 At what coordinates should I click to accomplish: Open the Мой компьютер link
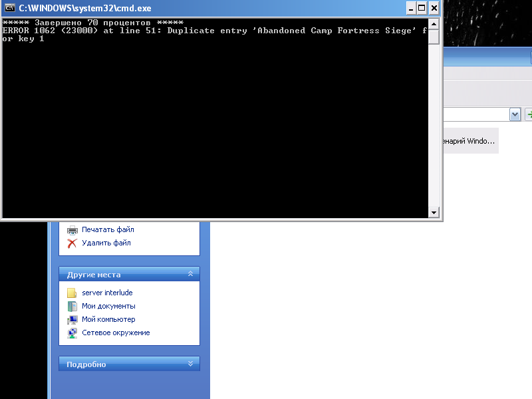(108, 319)
